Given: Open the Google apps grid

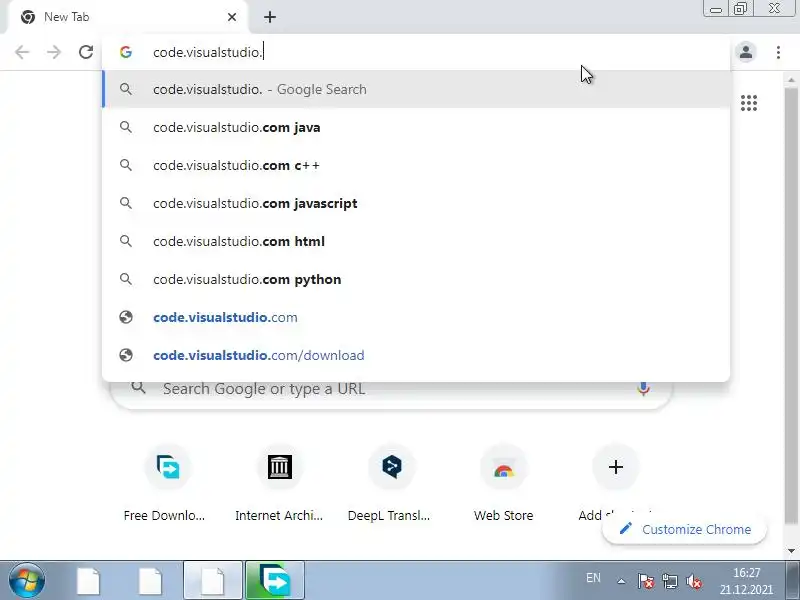Looking at the screenshot, I should click(748, 103).
